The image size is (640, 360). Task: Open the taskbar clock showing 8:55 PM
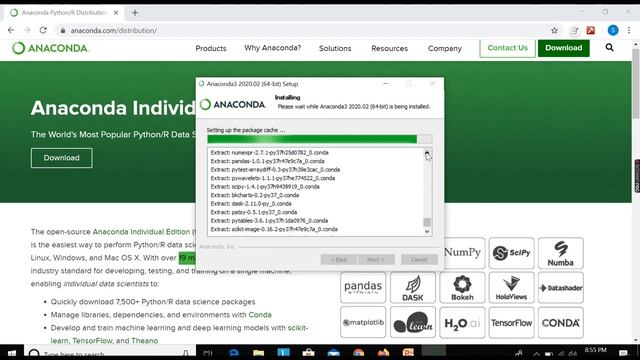pos(596,350)
